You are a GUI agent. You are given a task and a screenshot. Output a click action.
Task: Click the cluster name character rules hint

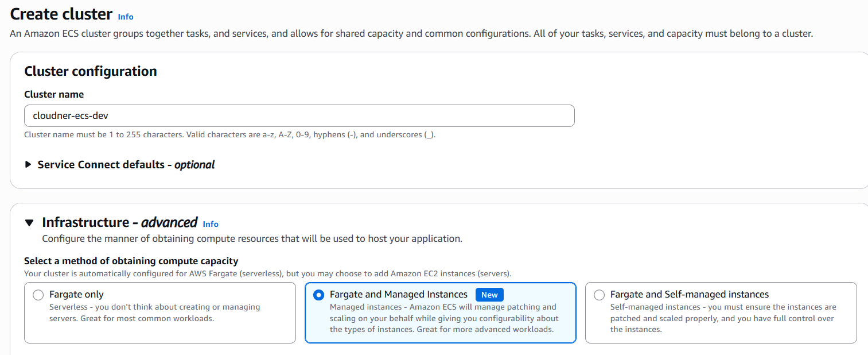click(229, 135)
